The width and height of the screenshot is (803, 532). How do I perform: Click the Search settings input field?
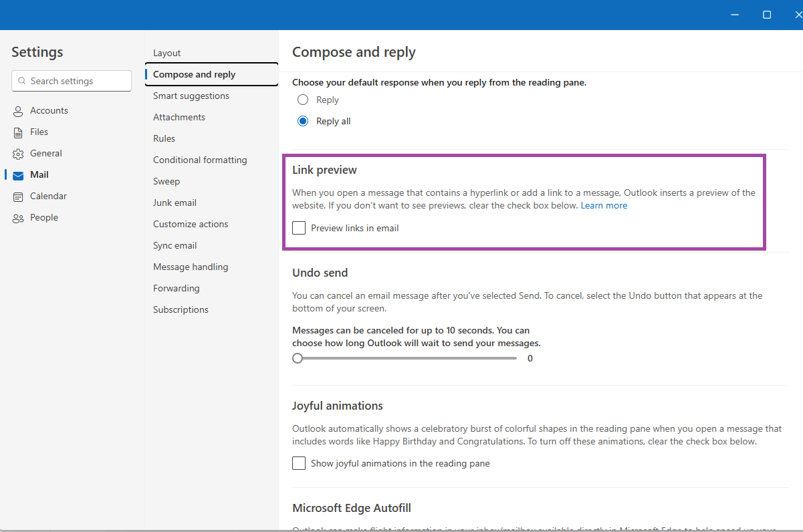click(x=71, y=81)
